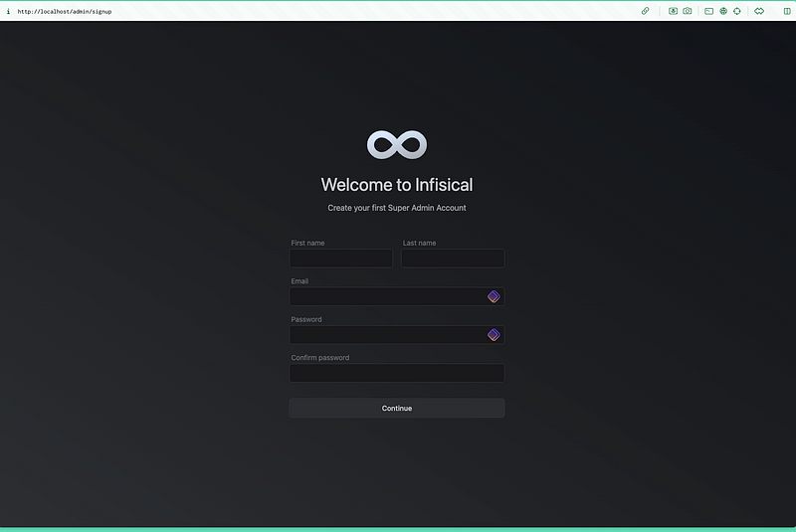Click the globe icon in the toolbar
796x532 pixels.
coord(723,11)
